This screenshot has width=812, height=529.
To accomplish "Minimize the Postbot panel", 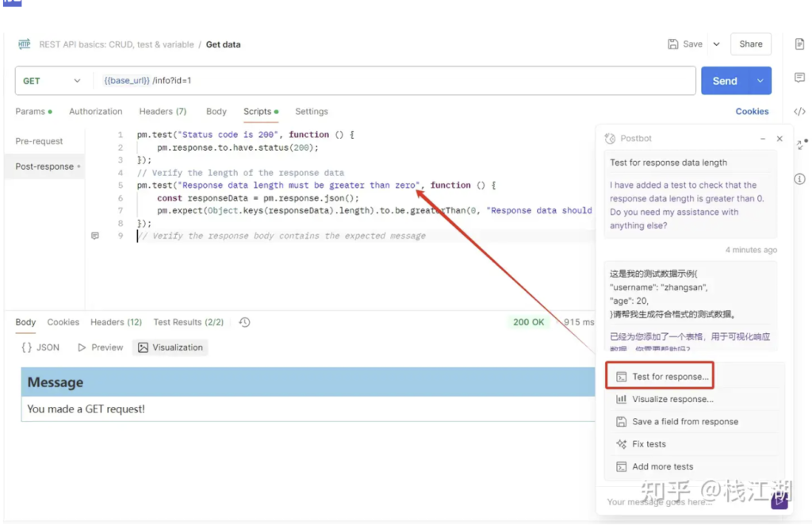I will click(763, 139).
